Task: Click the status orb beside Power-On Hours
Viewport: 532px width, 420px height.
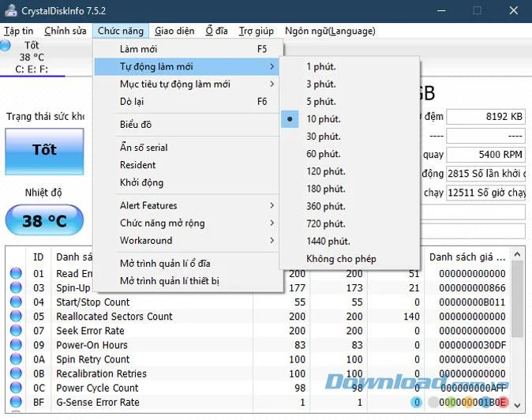Action: (x=16, y=345)
